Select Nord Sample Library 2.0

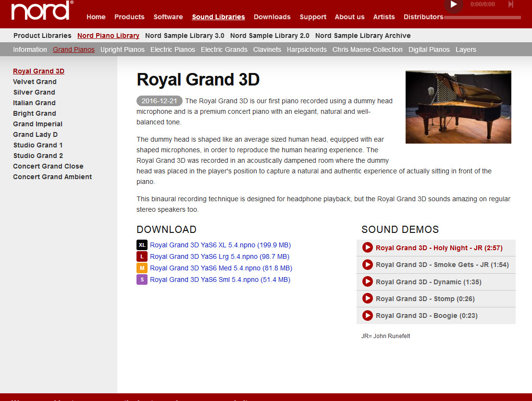(x=270, y=36)
